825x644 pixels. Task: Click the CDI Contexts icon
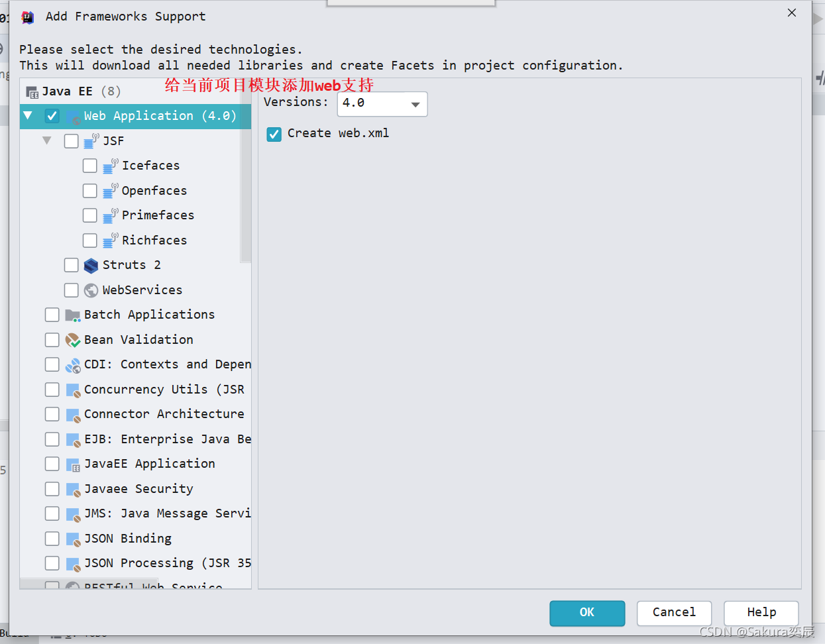point(73,365)
